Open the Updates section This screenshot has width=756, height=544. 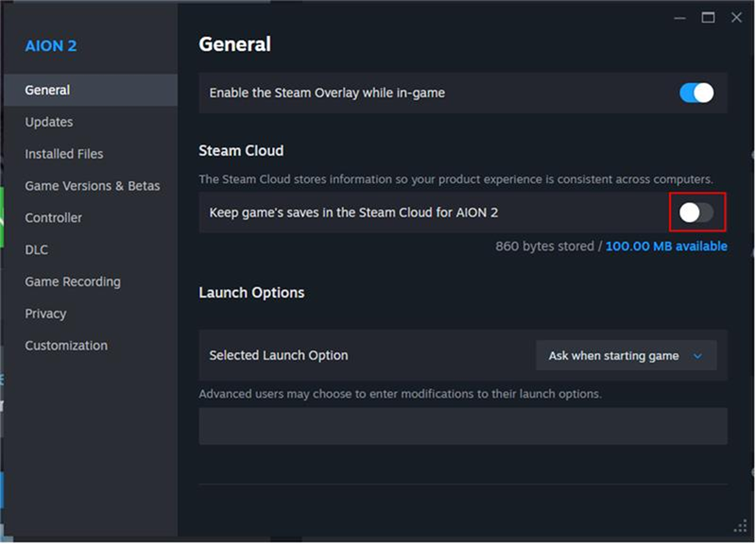(49, 122)
